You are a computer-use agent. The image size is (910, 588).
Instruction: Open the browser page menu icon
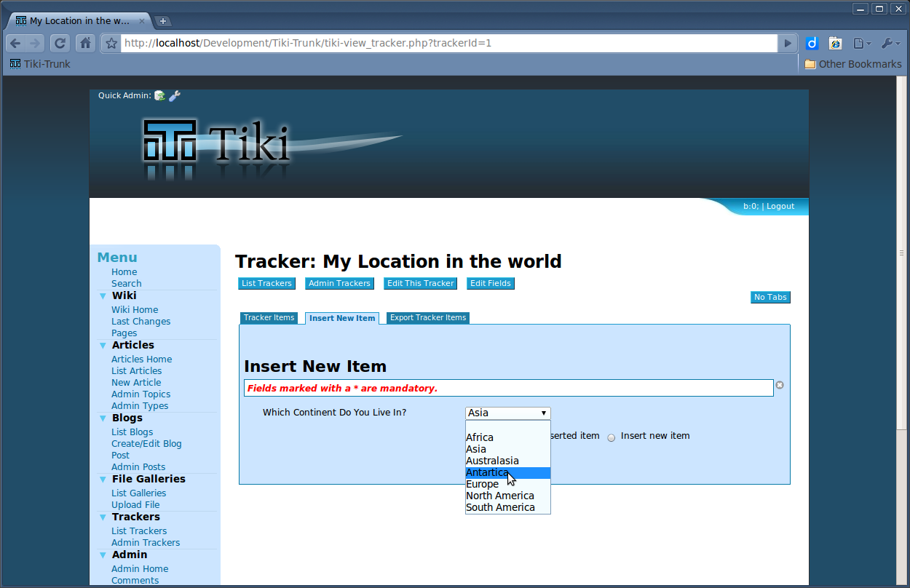(862, 44)
